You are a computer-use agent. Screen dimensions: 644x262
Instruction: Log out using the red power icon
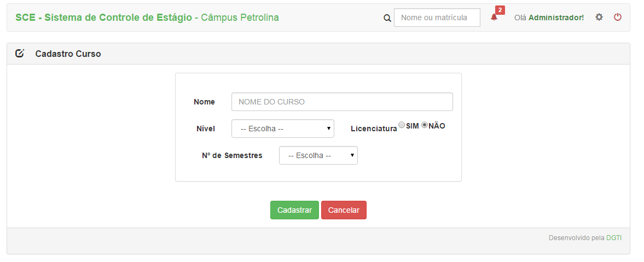[618, 17]
